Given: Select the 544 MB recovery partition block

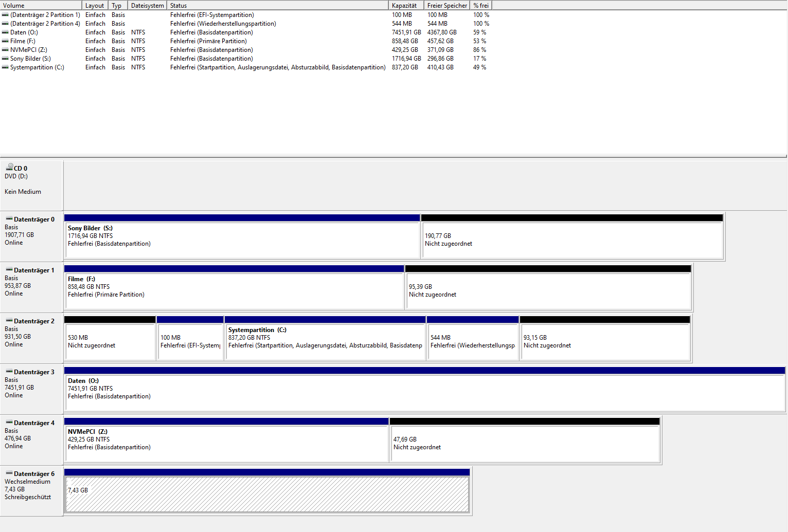Looking at the screenshot, I should (473, 338).
